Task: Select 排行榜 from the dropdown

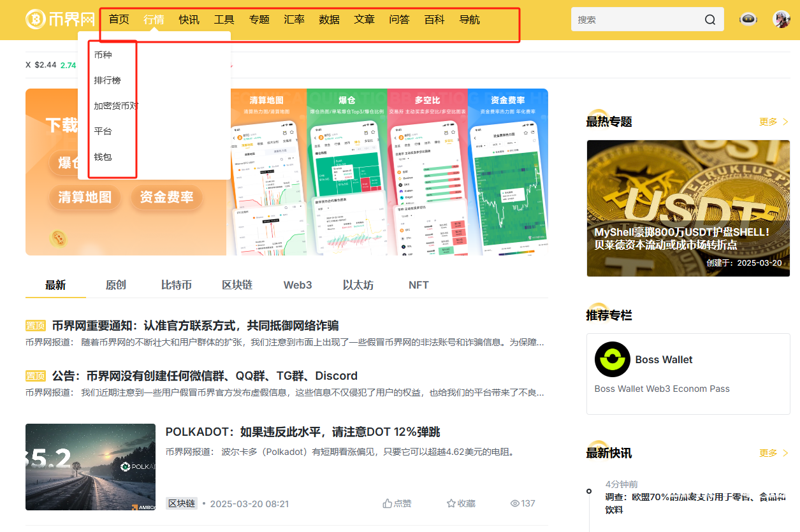Action: tap(107, 80)
